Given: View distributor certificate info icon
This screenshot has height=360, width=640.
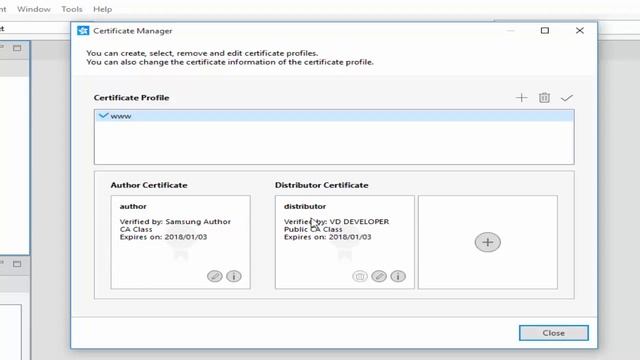Looking at the screenshot, I should (x=398, y=276).
